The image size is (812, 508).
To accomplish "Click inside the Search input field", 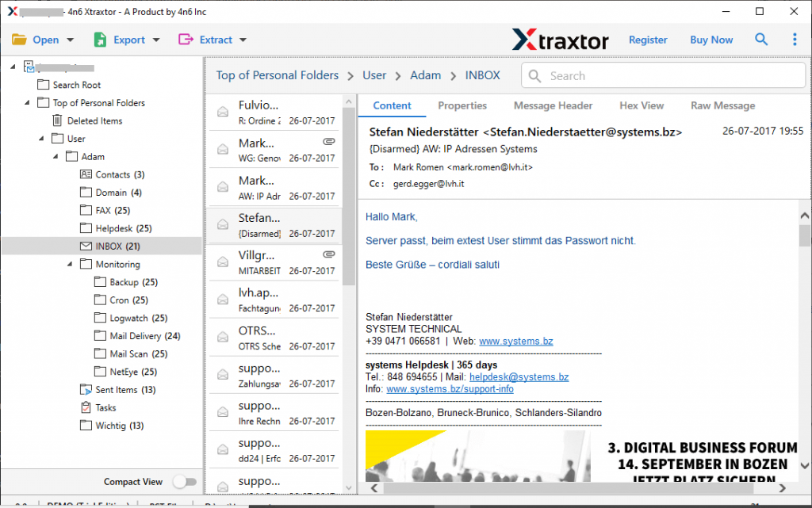I will (662, 75).
